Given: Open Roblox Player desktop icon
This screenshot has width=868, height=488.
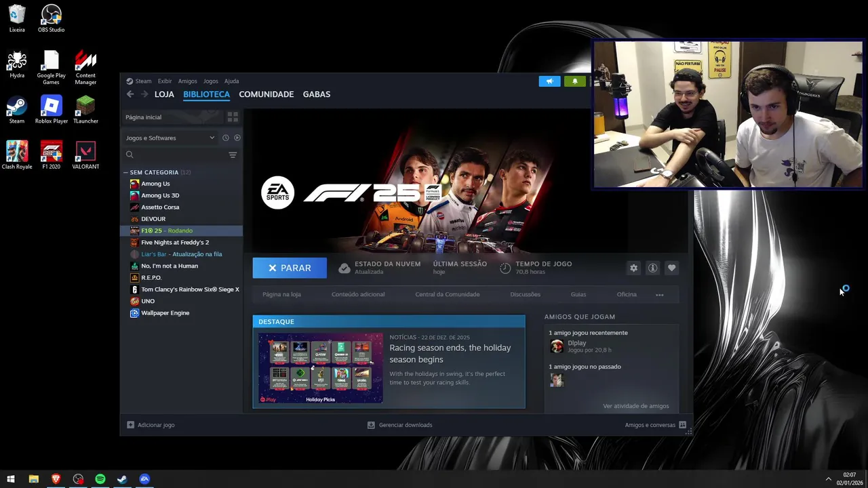Looking at the screenshot, I should point(52,110).
